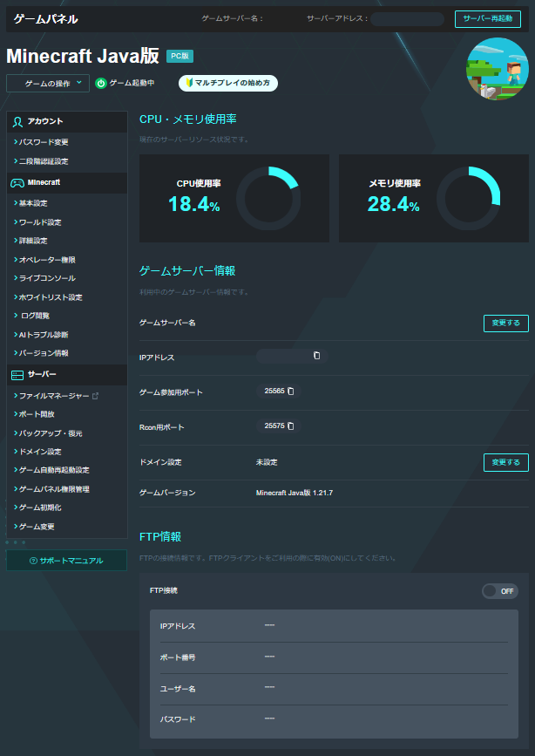Open ホワイトリスト設定
535x756 pixels.
51,297
